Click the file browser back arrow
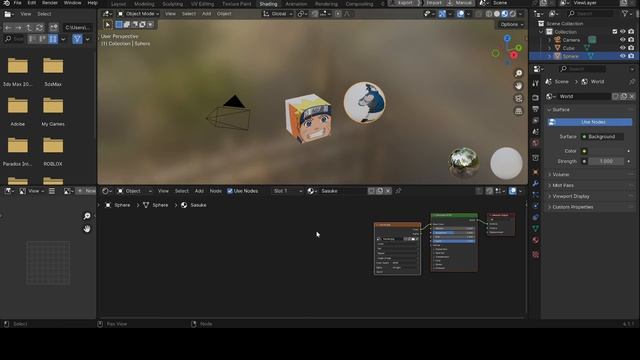 click(x=8, y=28)
